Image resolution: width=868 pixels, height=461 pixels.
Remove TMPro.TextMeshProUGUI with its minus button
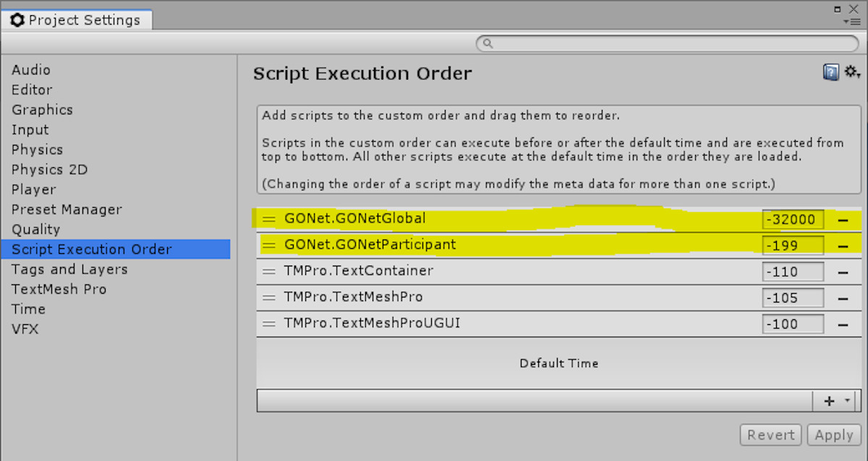[x=843, y=324]
